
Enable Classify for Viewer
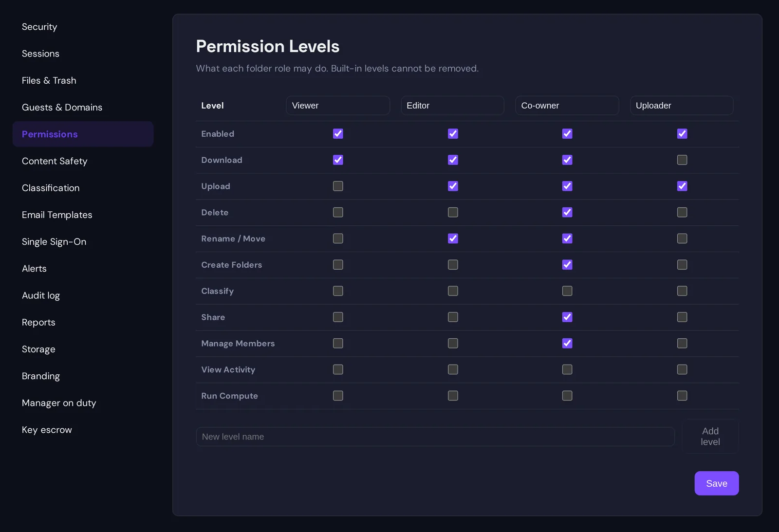[x=338, y=291]
